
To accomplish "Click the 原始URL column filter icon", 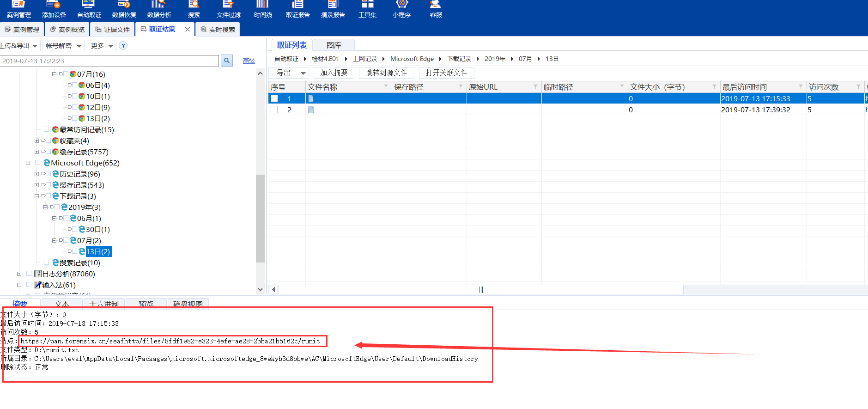I will click(535, 86).
